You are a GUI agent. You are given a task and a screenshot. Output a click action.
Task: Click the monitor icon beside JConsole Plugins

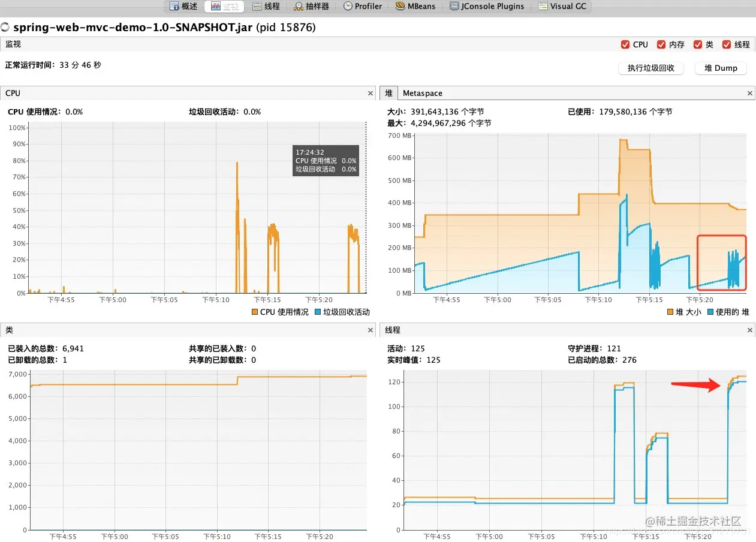click(454, 6)
